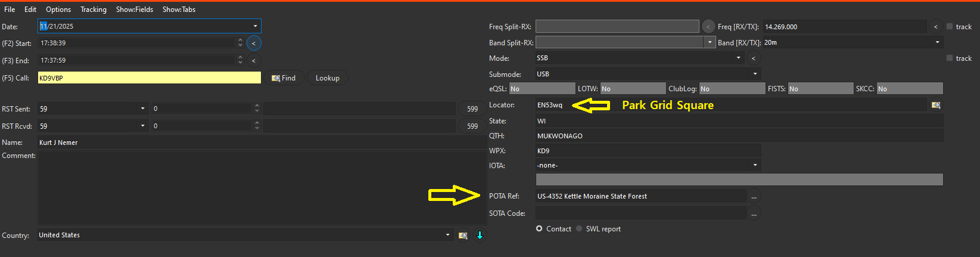Select the Contact radio button
The height and width of the screenshot is (257, 980).
click(539, 229)
